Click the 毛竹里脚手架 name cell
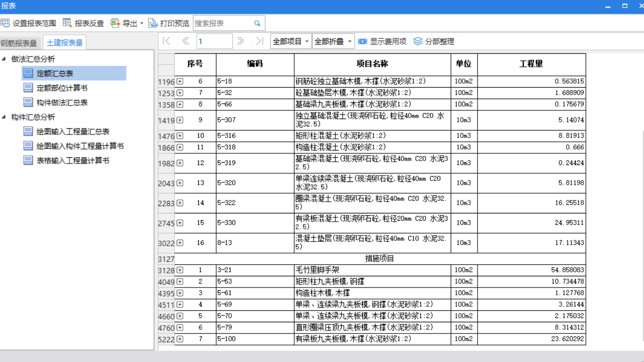This screenshot has width=644, height=362. click(372, 270)
